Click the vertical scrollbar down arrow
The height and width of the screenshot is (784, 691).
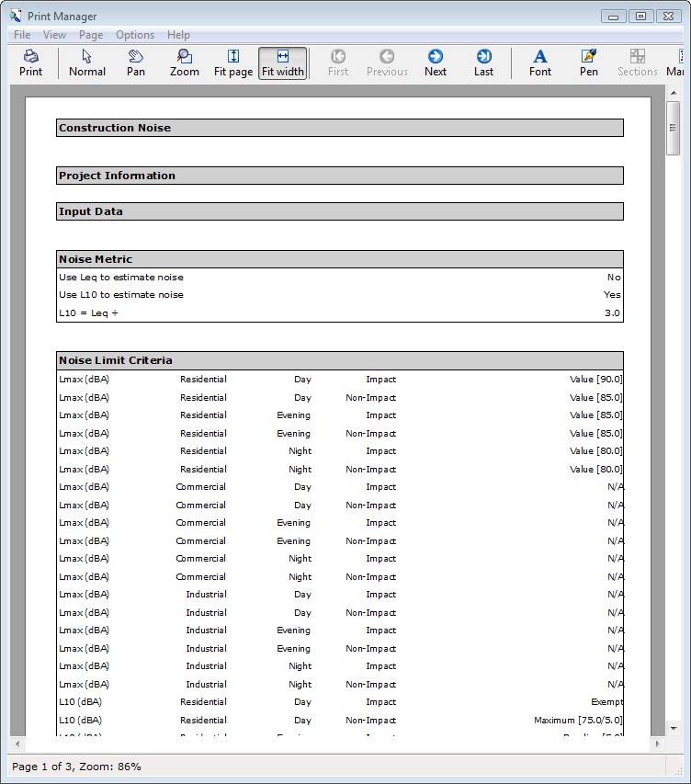pyautogui.click(x=674, y=727)
